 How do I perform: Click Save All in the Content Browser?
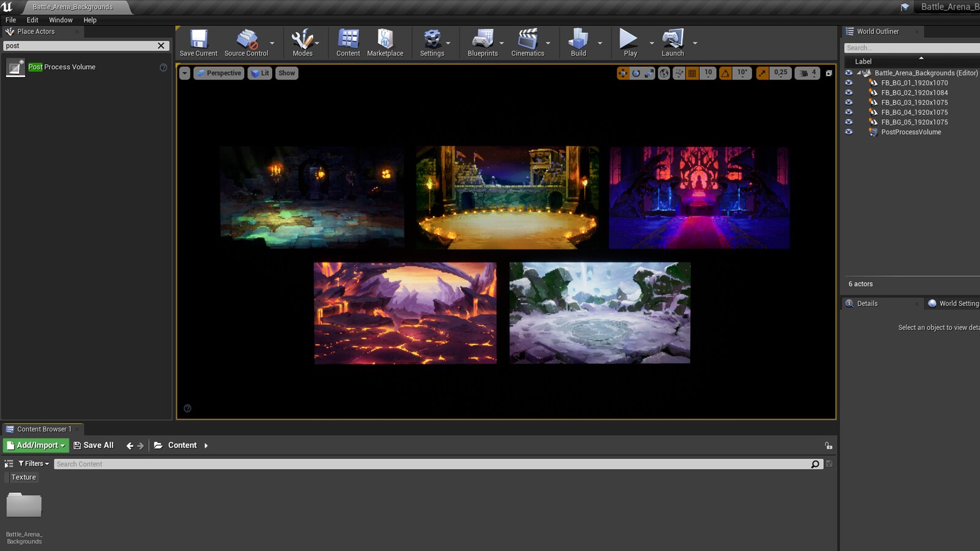(x=94, y=445)
